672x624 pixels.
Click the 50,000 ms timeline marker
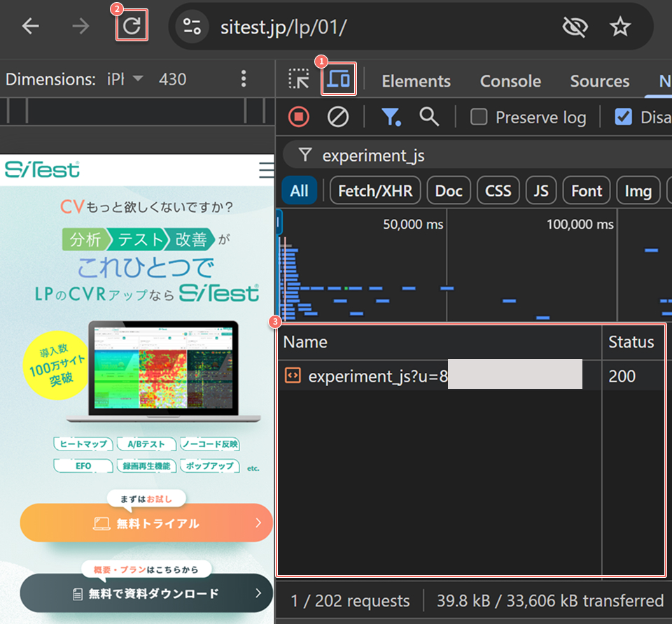413,224
